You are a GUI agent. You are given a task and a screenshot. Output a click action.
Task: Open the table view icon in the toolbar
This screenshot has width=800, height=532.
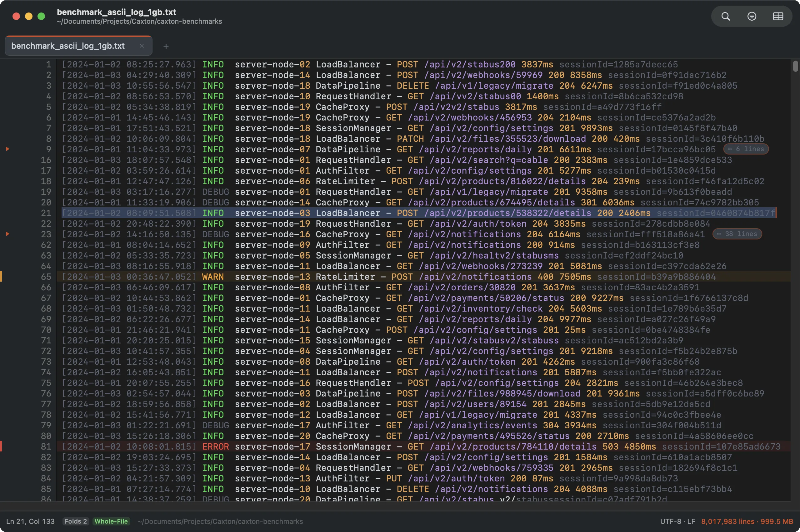(778, 16)
